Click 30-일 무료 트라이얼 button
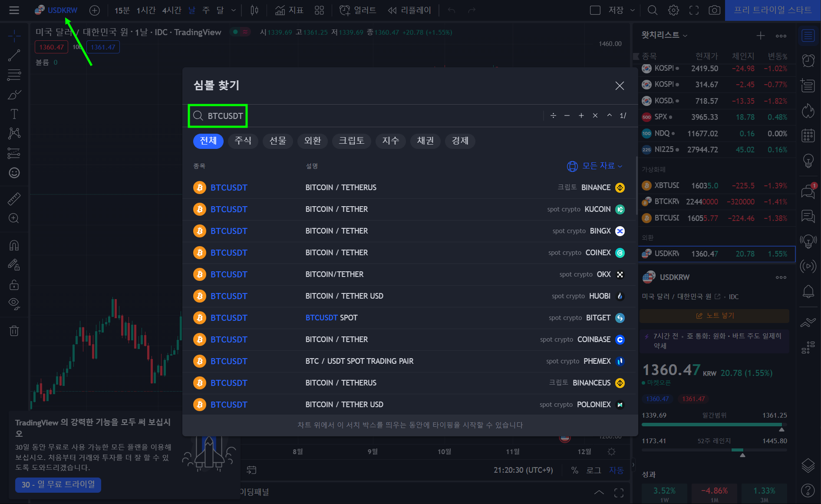Viewport: 821px width, 504px height. 58,484
